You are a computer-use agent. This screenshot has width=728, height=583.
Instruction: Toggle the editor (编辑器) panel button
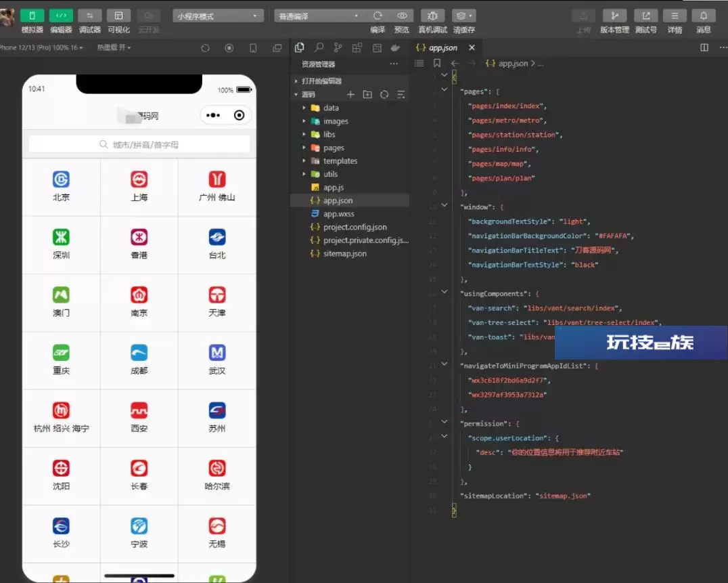click(x=61, y=16)
